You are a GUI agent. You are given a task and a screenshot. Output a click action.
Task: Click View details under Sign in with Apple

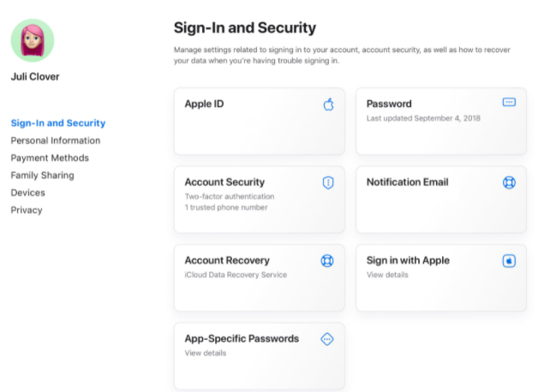coord(387,275)
